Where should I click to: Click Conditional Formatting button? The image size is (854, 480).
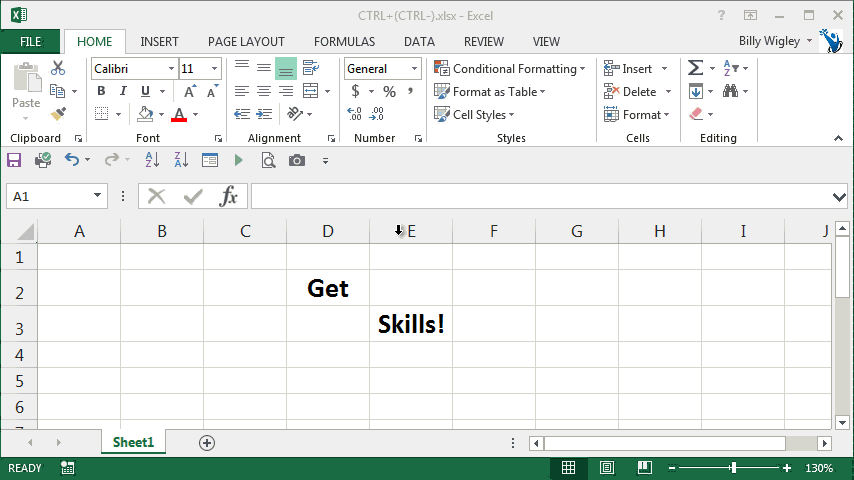[510, 69]
